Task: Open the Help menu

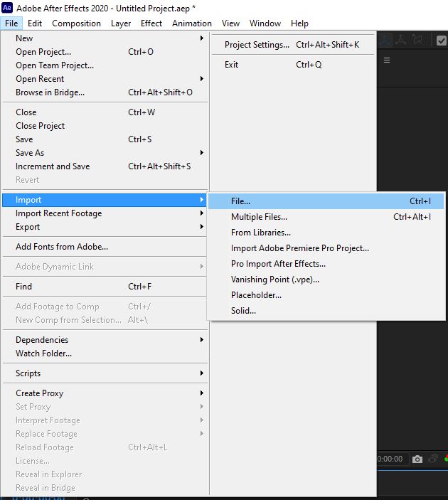Action: tap(299, 23)
